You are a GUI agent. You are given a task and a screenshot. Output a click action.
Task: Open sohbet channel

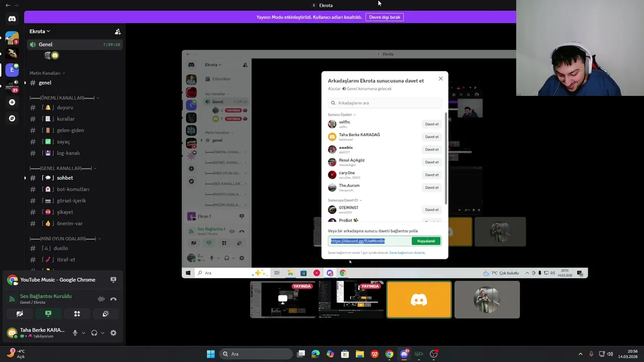(75, 178)
